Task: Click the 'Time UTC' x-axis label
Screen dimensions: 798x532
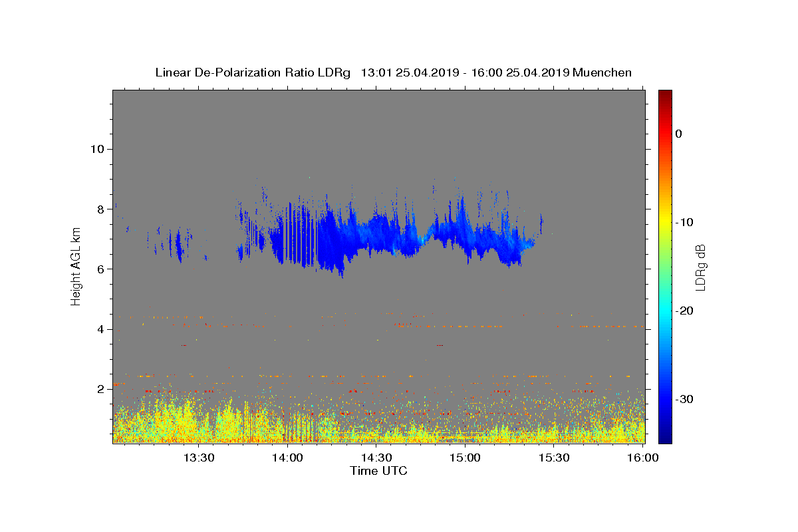Action: (378, 471)
